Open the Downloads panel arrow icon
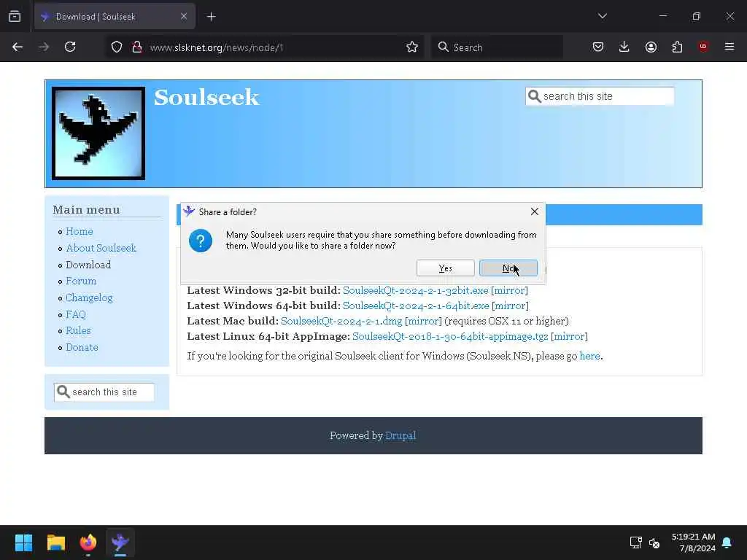This screenshot has width=747, height=560. [624, 47]
